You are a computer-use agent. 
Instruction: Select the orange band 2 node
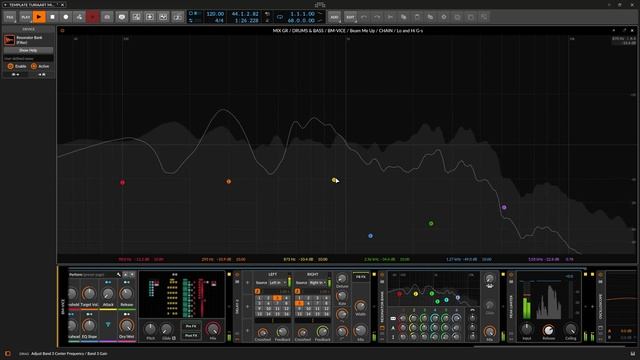(229, 181)
